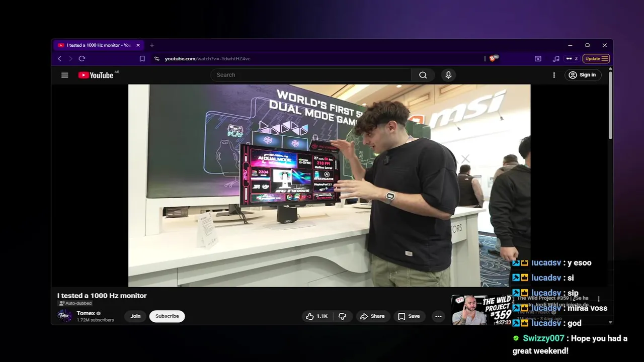Close the YouTube browser tab
The height and width of the screenshot is (362, 644).
[138, 45]
